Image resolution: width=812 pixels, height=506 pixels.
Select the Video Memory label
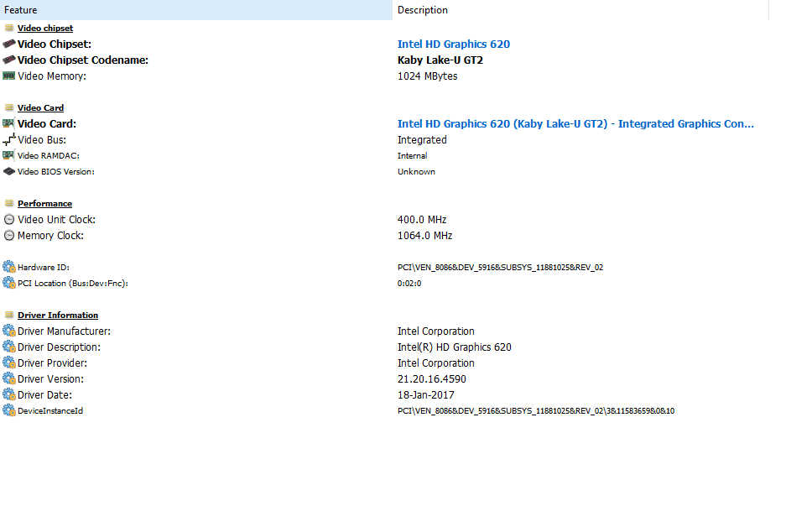(x=52, y=76)
